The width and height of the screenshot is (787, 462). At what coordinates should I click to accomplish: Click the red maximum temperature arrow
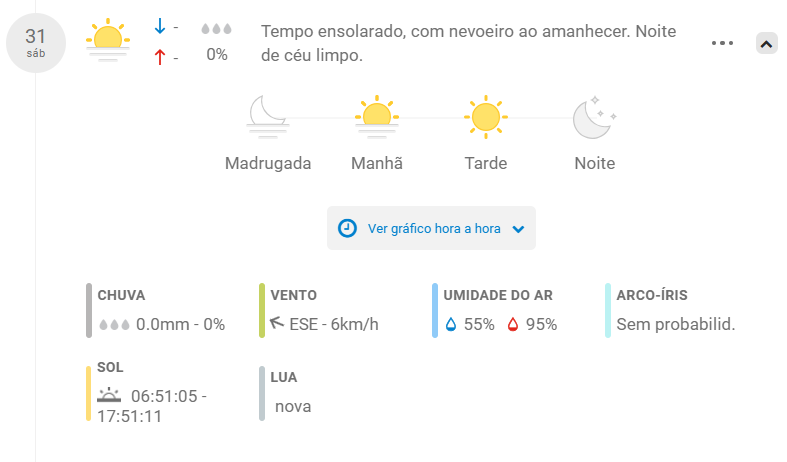160,57
